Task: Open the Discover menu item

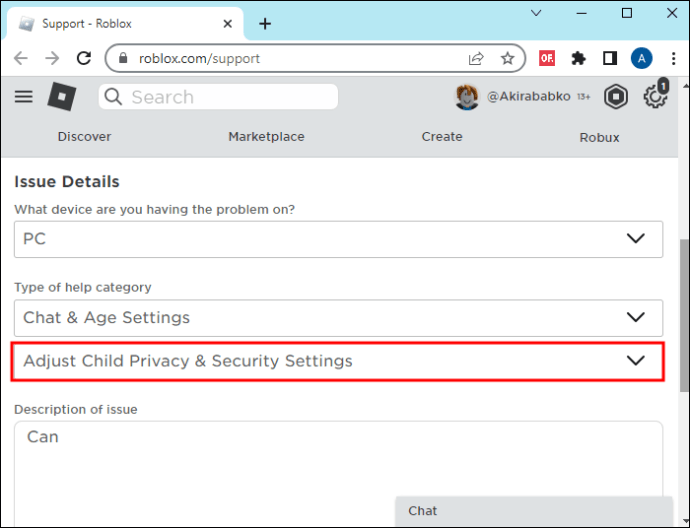Action: pos(84,137)
